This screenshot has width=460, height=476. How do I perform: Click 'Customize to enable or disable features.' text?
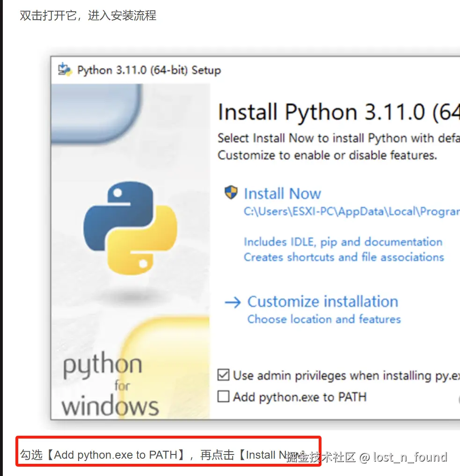pyautogui.click(x=327, y=155)
